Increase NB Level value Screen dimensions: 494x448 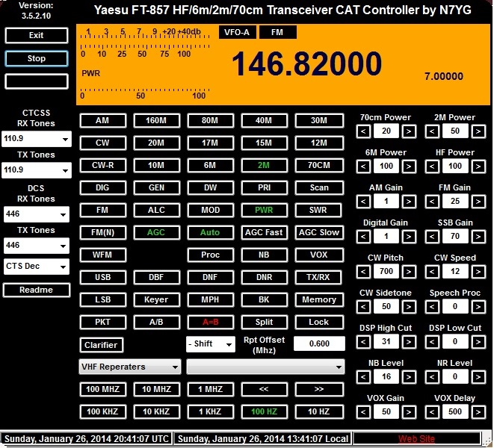click(x=409, y=377)
